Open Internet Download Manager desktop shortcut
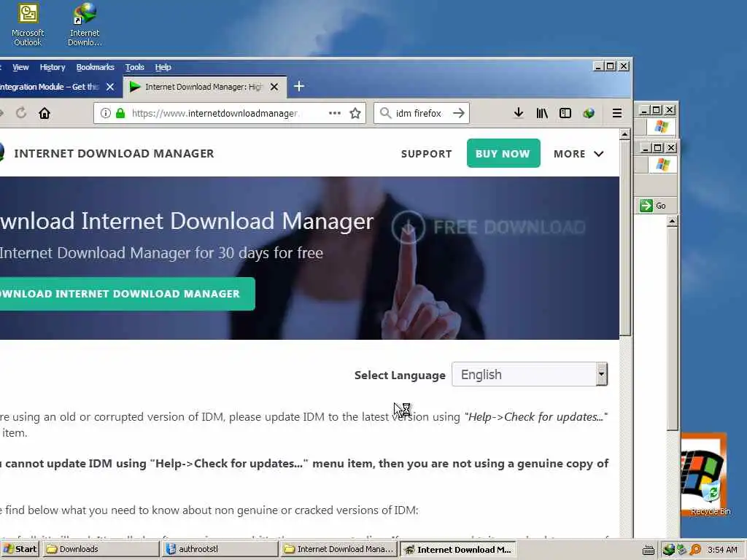The height and width of the screenshot is (560, 747). click(85, 25)
